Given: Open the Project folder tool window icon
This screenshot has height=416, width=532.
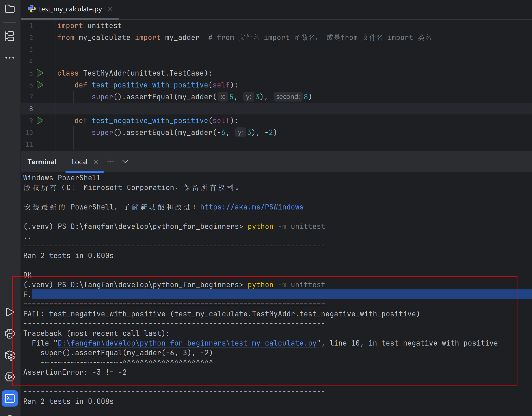Looking at the screenshot, I should pyautogui.click(x=10, y=9).
